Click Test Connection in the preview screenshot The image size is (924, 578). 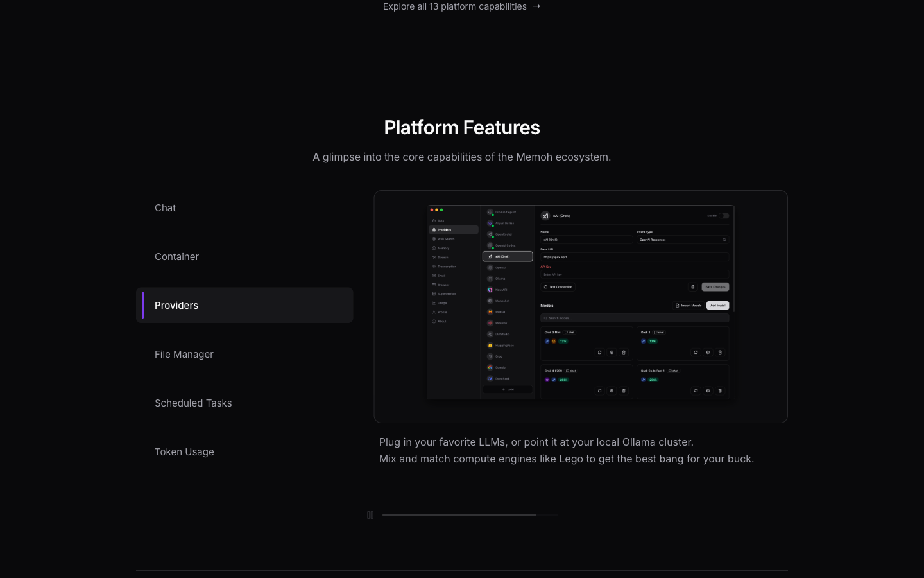(x=558, y=287)
